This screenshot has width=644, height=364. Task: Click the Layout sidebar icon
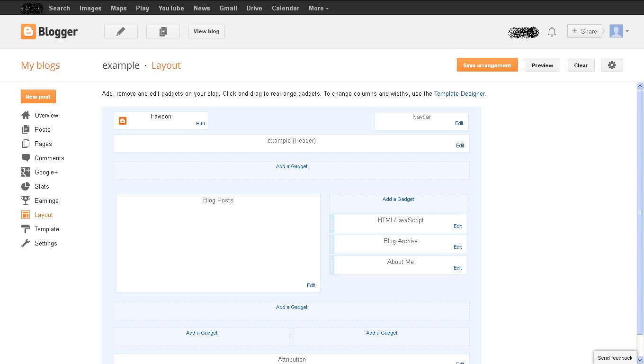26,215
